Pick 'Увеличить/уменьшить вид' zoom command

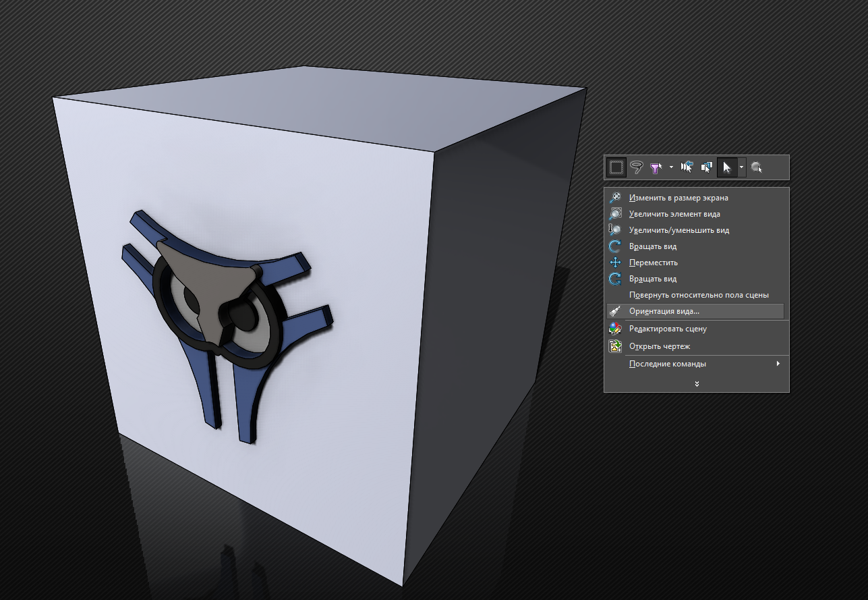pyautogui.click(x=696, y=230)
